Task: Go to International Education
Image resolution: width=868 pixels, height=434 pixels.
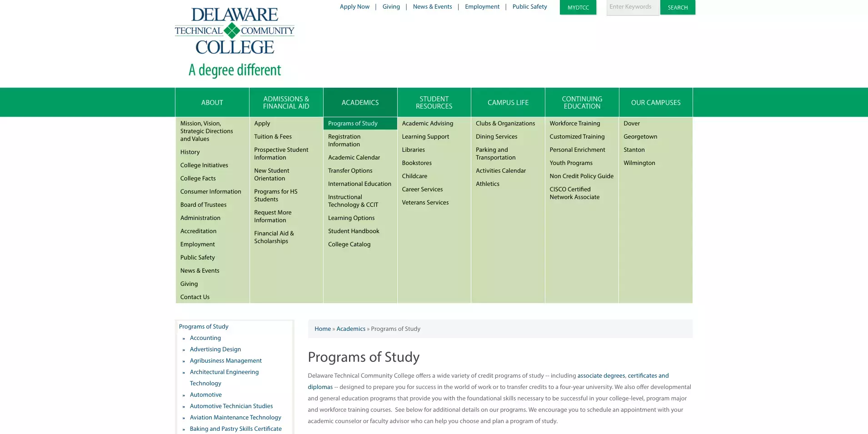Action: tap(359, 184)
